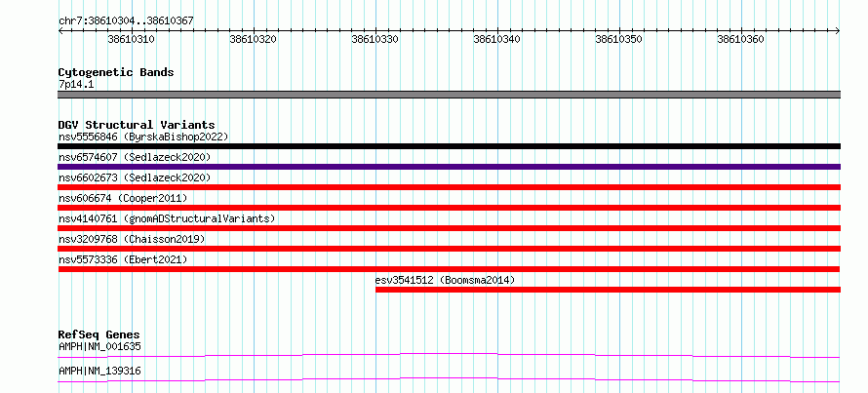Click the red esv3541512 variant bar
This screenshot has width=868, height=393.
[608, 290]
